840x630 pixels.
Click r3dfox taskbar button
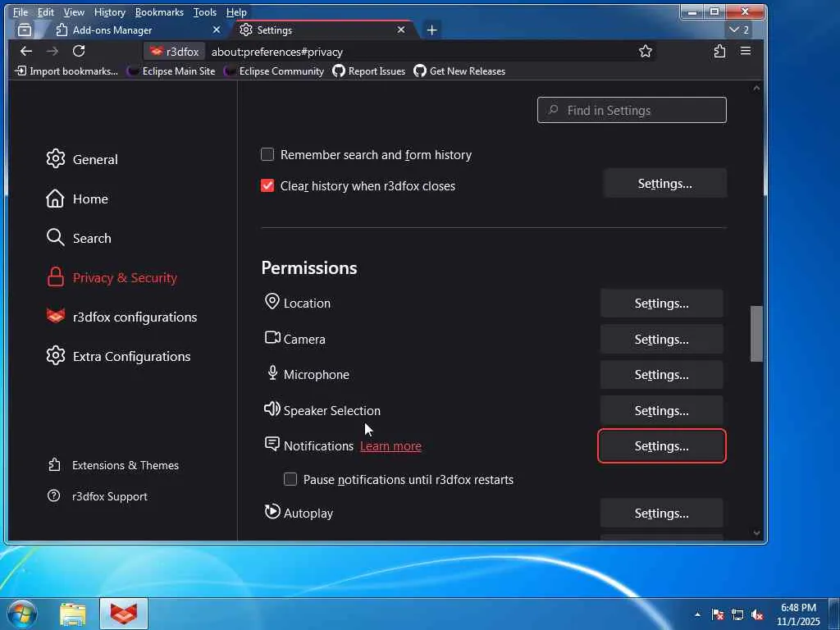[x=124, y=614]
